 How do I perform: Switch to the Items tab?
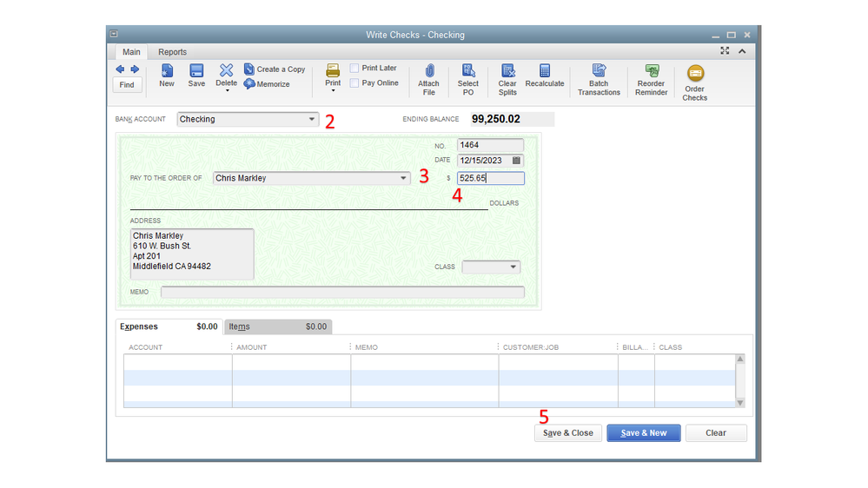tap(278, 326)
